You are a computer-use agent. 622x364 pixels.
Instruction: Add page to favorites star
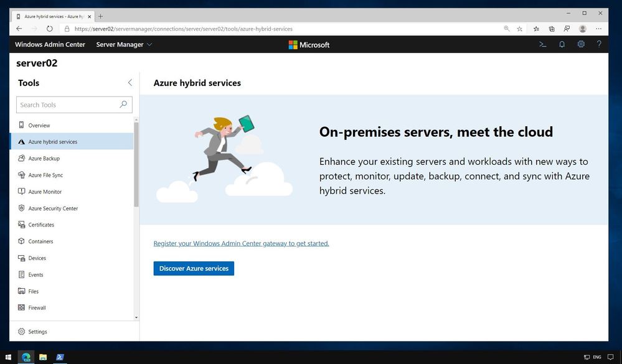(x=520, y=29)
